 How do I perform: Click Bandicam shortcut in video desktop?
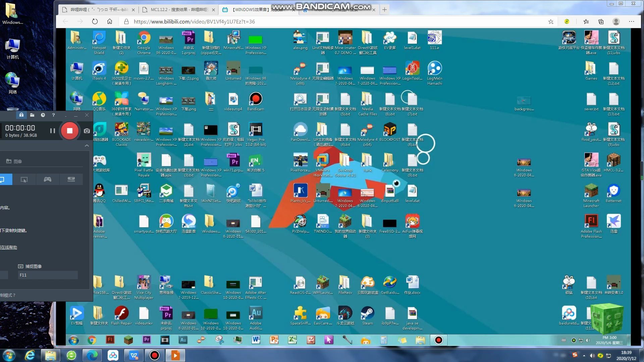256,102
